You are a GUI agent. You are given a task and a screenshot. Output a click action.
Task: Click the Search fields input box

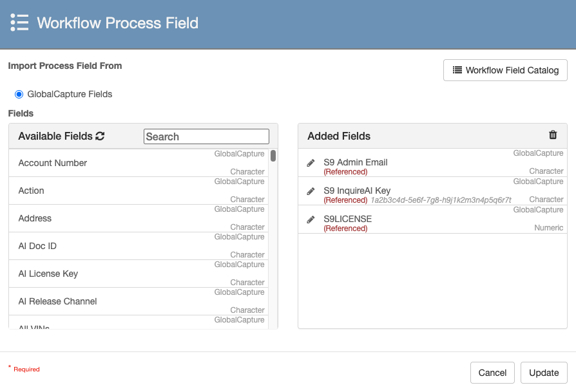pos(206,136)
